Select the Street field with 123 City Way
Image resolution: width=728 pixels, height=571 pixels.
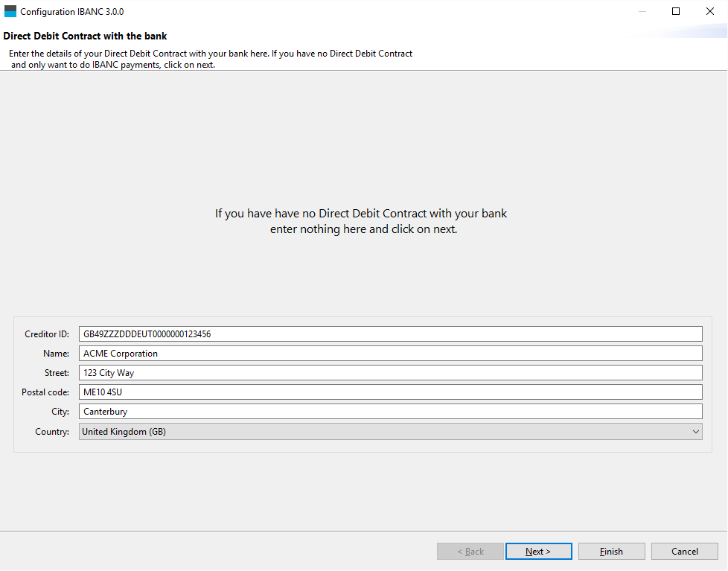(x=391, y=373)
